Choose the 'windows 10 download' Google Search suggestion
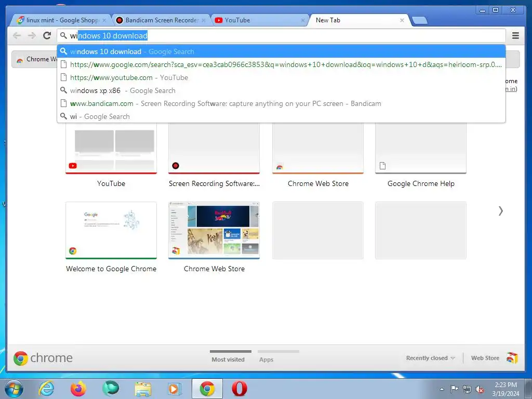The width and height of the screenshot is (532, 399). coord(281,51)
